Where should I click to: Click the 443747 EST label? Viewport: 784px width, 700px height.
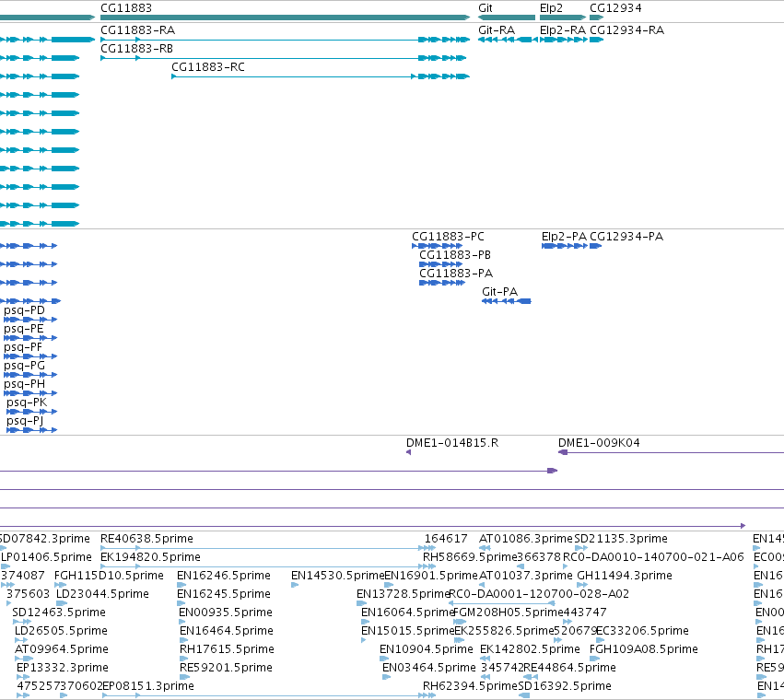(x=585, y=612)
